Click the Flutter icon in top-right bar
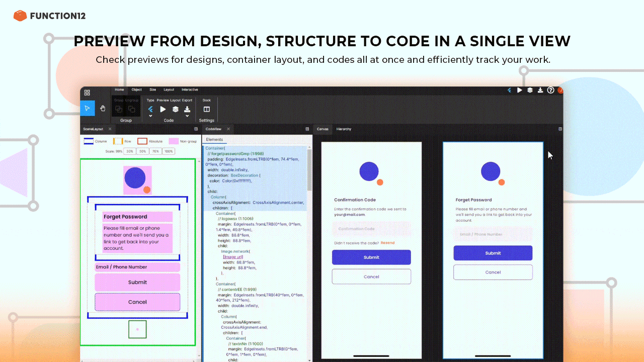 click(x=509, y=90)
